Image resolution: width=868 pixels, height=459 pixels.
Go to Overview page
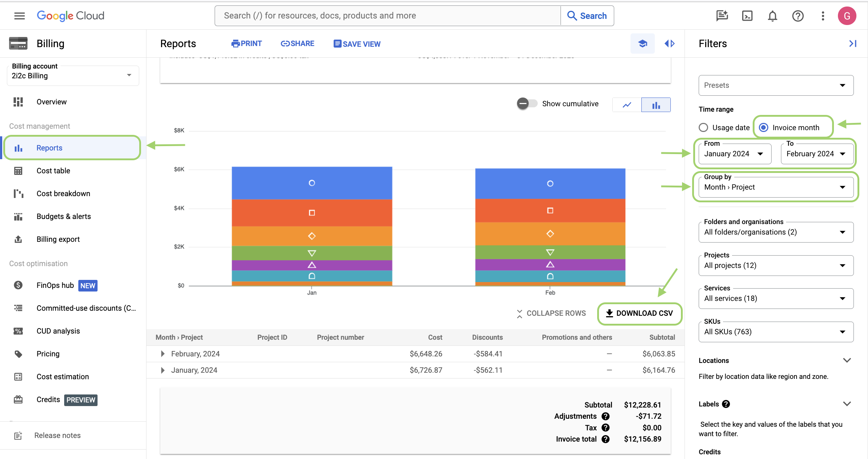(51, 102)
